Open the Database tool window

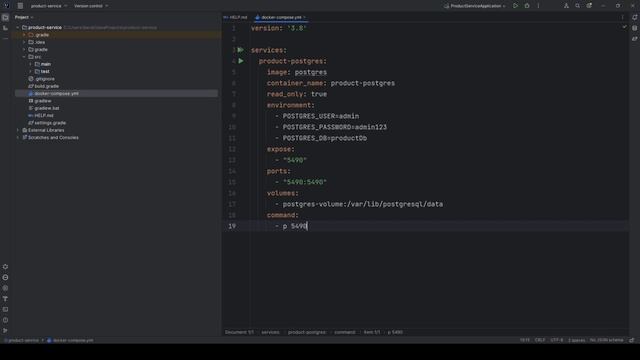635,28
